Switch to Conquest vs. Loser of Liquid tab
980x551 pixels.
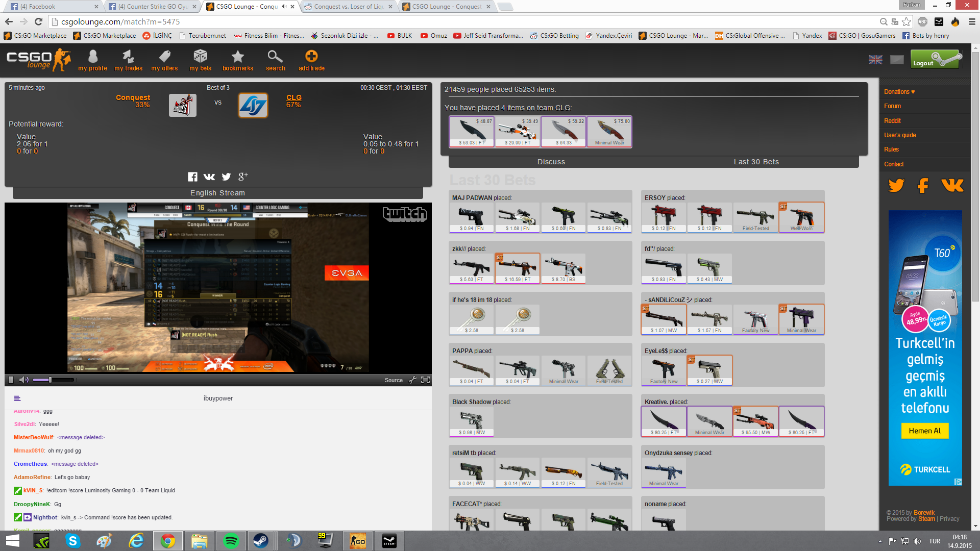tap(349, 7)
